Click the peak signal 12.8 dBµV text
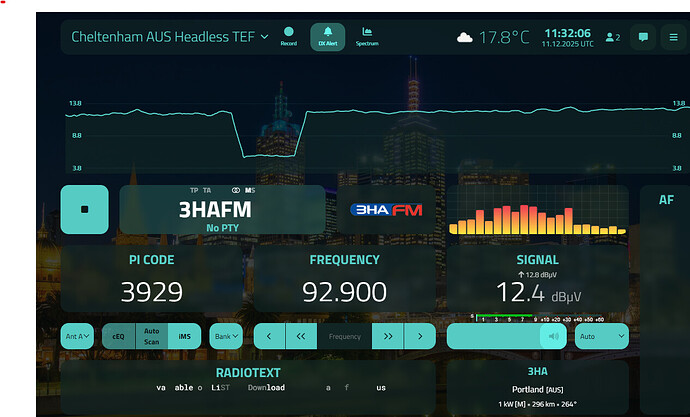The height and width of the screenshot is (417, 690). pyautogui.click(x=537, y=275)
